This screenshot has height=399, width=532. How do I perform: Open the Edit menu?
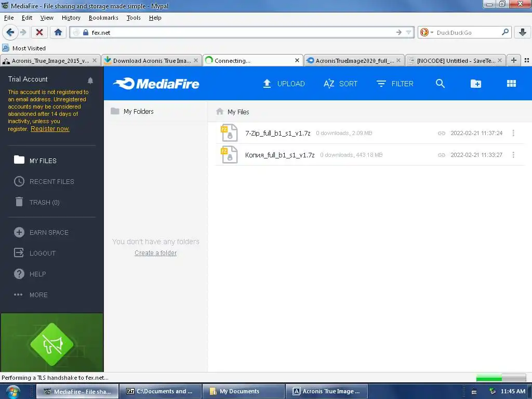click(x=27, y=18)
